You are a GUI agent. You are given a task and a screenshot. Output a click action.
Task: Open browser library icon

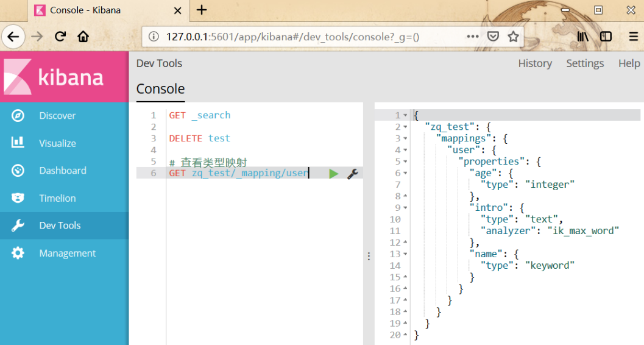point(583,37)
